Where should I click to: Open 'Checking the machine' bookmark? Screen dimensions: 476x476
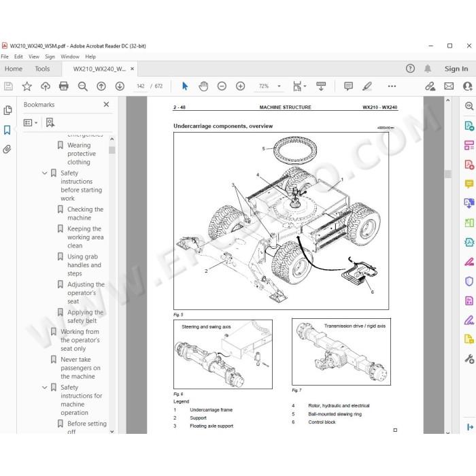[x=85, y=214]
